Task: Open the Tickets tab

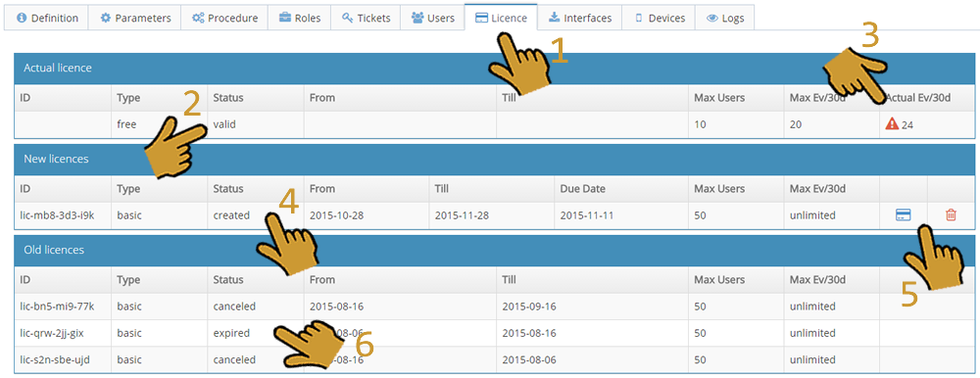Action: pos(367,19)
